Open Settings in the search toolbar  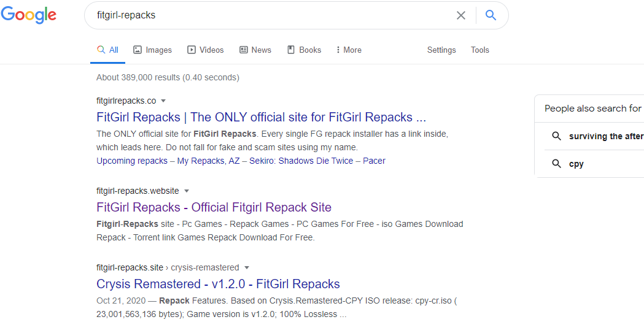pos(441,50)
